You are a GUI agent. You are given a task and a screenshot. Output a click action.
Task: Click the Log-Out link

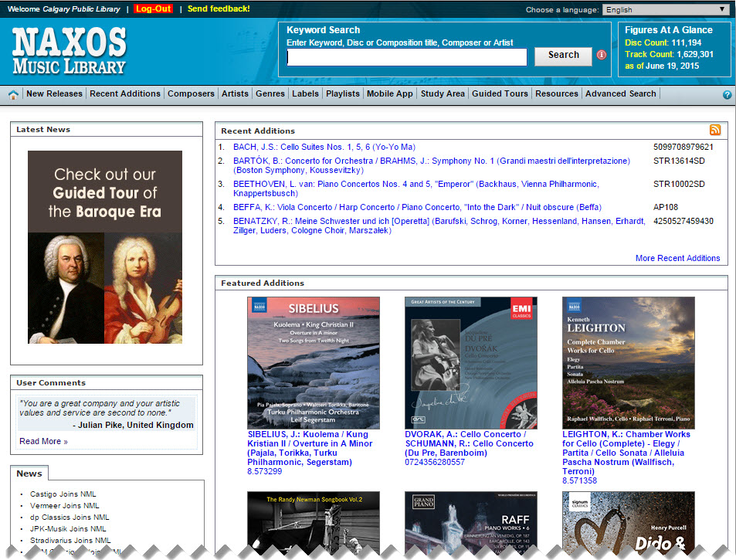click(154, 9)
